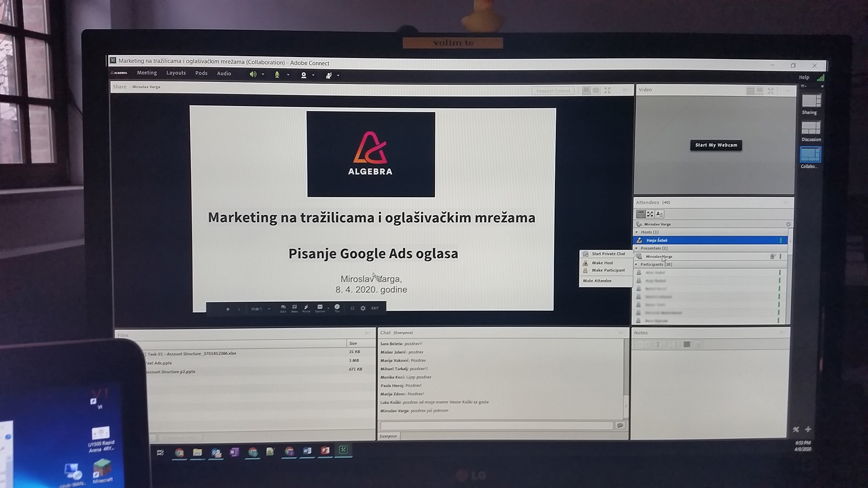Switch Attendees pod to list view

pyautogui.click(x=640, y=214)
